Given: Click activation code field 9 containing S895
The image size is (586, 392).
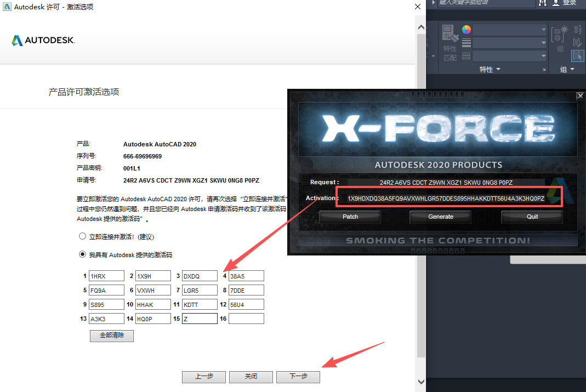Looking at the screenshot, I should [x=106, y=304].
